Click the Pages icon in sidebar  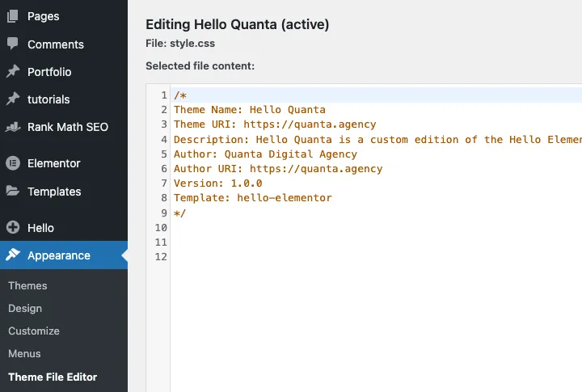click(13, 16)
